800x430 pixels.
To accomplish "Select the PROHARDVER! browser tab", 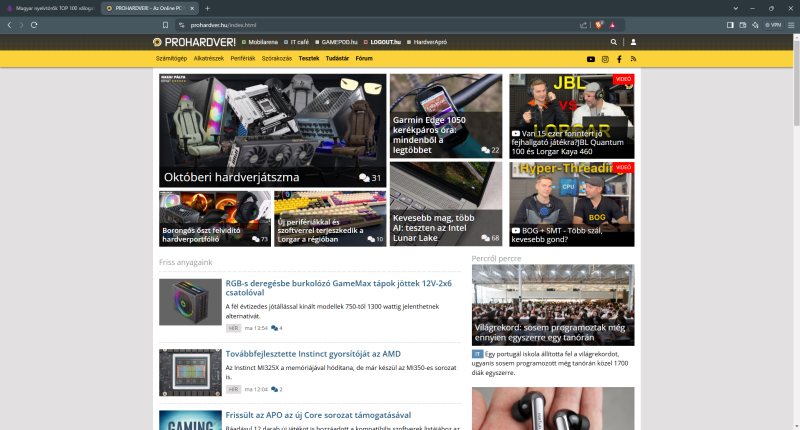I will [149, 8].
